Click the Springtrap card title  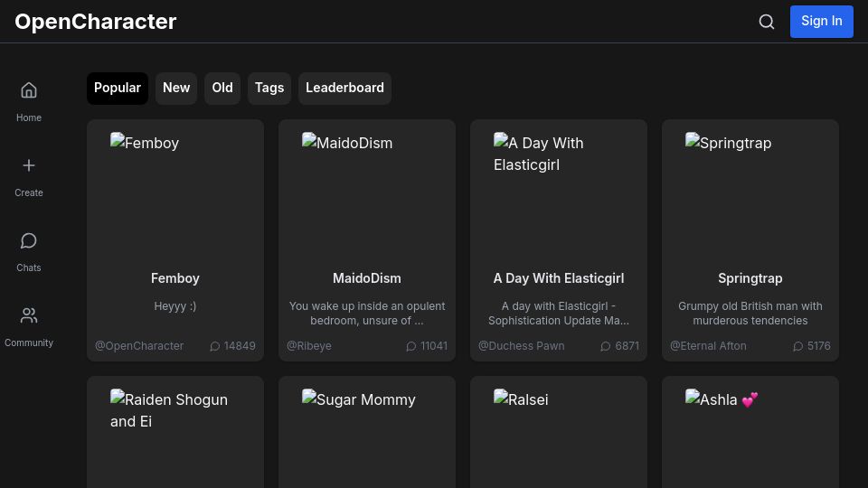coord(750,278)
